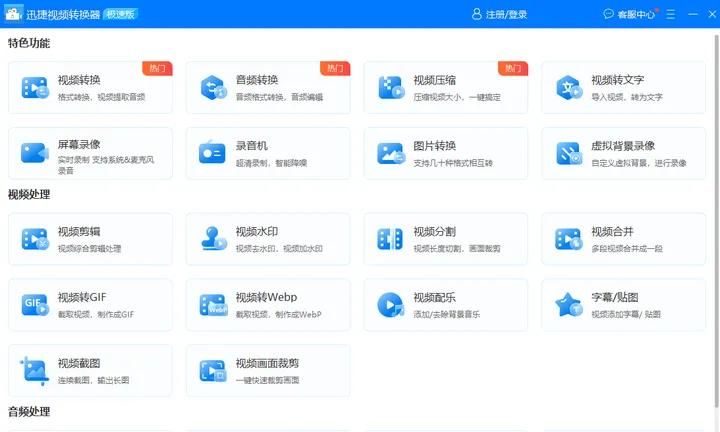Open the 客服中心 customer service link
The width and height of the screenshot is (720, 432).
click(636, 14)
